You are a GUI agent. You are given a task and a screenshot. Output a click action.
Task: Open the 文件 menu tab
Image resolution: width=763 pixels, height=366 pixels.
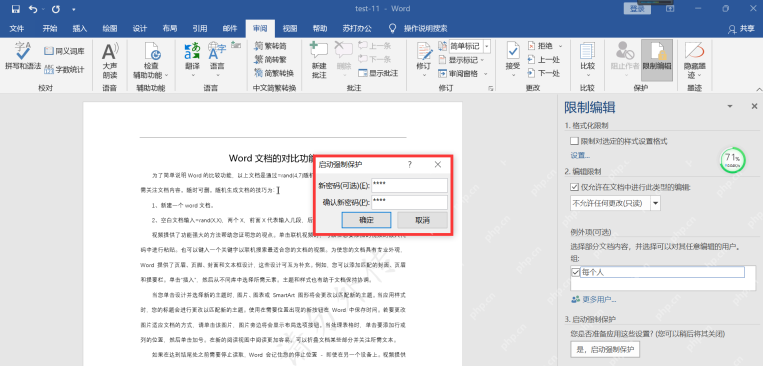tap(17, 28)
